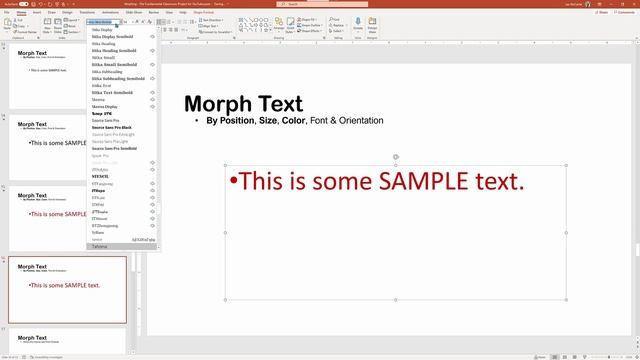Click the Dictate microphone icon
The width and height of the screenshot is (640, 360).
point(358,23)
